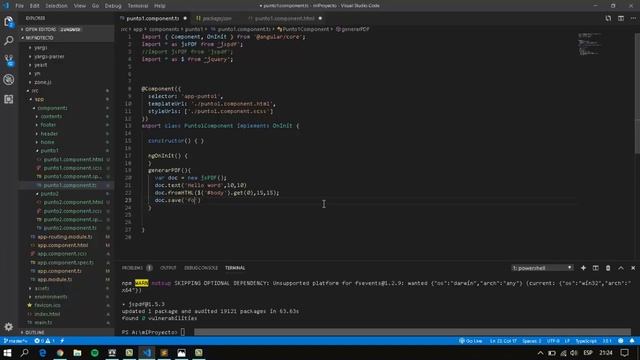
Task: Switch to the package.json editor tab
Action: point(216,18)
